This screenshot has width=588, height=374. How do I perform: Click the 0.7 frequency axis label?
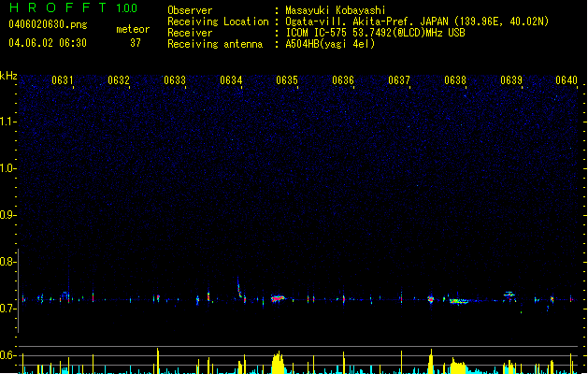coord(7,309)
